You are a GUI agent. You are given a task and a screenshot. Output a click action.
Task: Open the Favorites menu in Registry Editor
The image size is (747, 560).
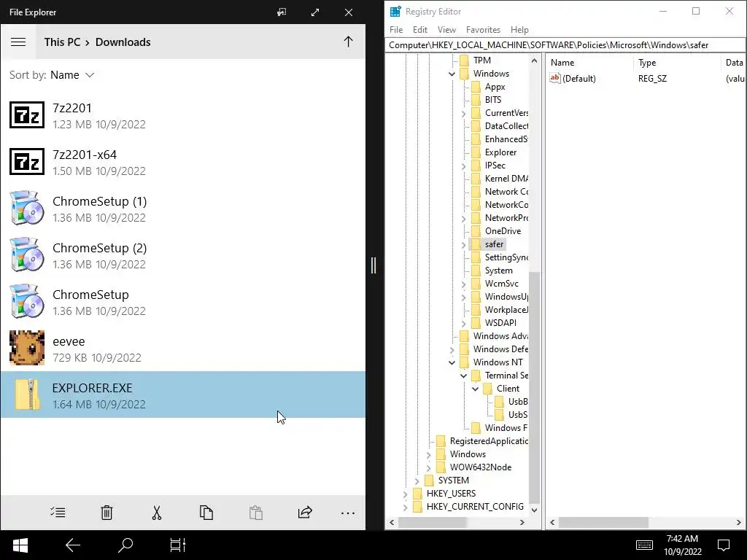pos(483,29)
